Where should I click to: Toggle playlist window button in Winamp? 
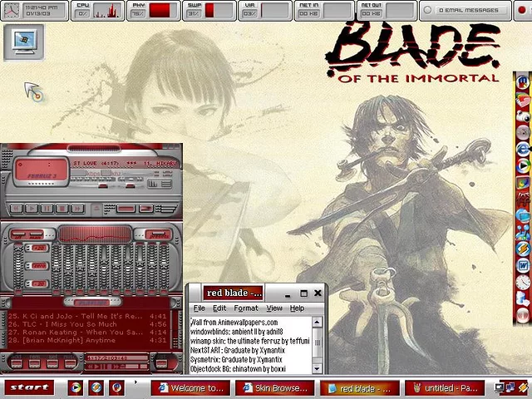[x=166, y=184]
